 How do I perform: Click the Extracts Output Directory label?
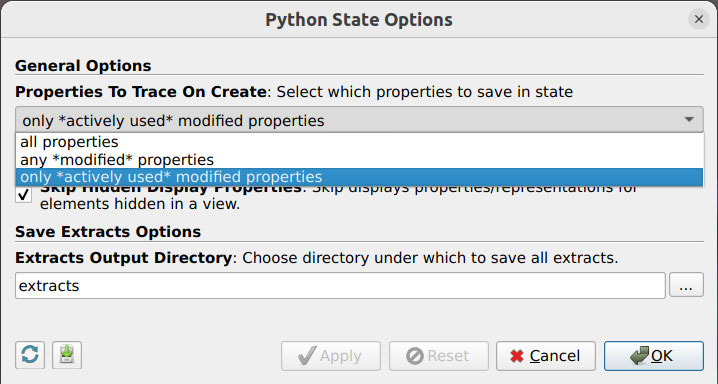[x=124, y=258]
